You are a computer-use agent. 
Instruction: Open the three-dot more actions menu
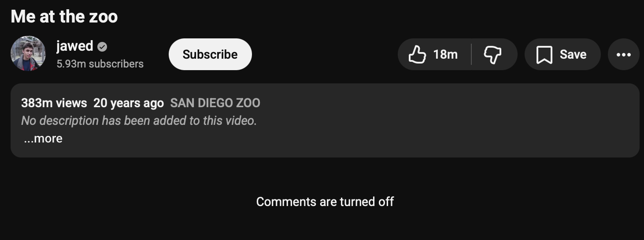tap(623, 55)
